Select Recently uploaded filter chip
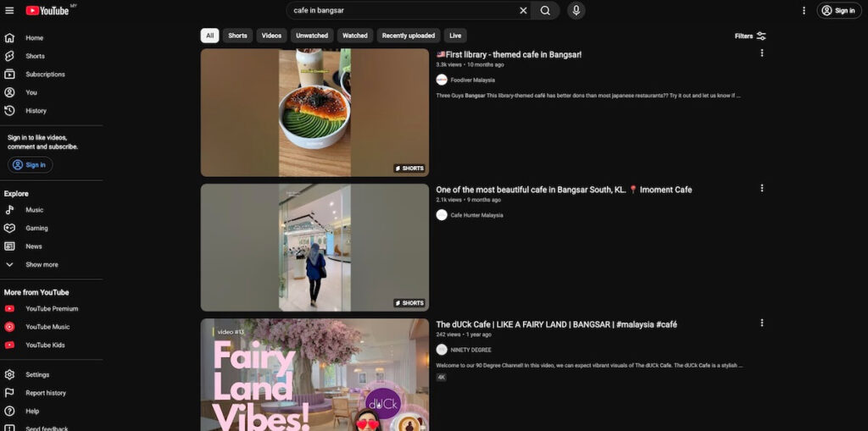Viewport: 868px width, 431px height. pos(409,36)
